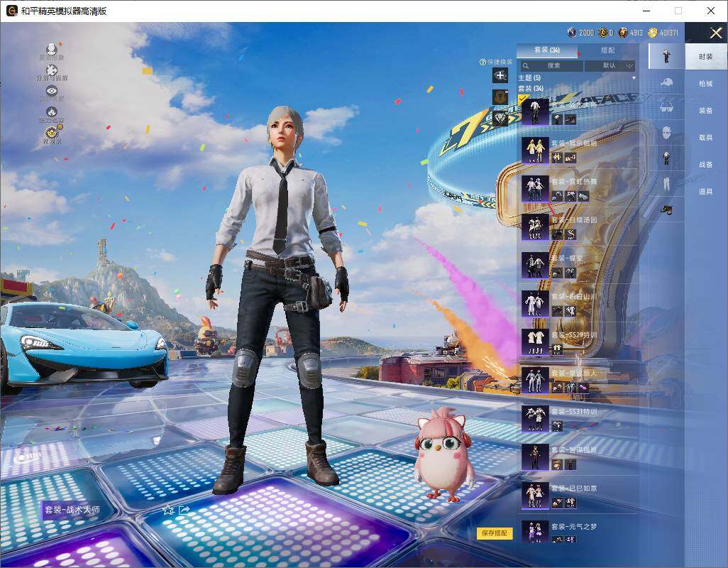Screen dimensions: 728x568
Task: Click the 套装 (34) section header text
Action: coord(531,88)
